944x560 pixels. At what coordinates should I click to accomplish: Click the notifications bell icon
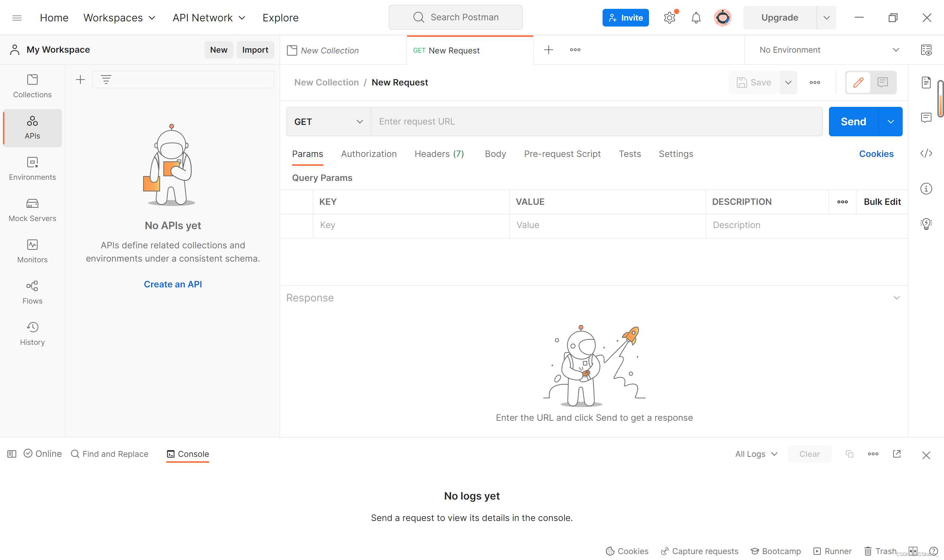[695, 18]
